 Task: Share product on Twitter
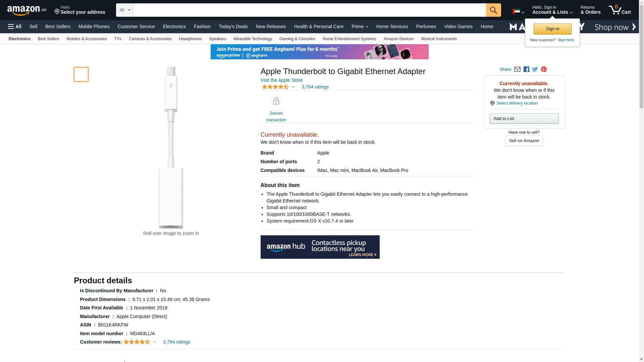tap(535, 69)
